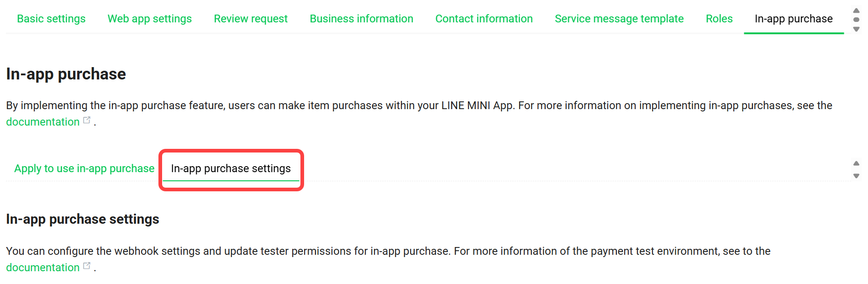This screenshot has height=284, width=868.
Task: Click external-link icon beside first documentation link
Action: click(x=87, y=121)
